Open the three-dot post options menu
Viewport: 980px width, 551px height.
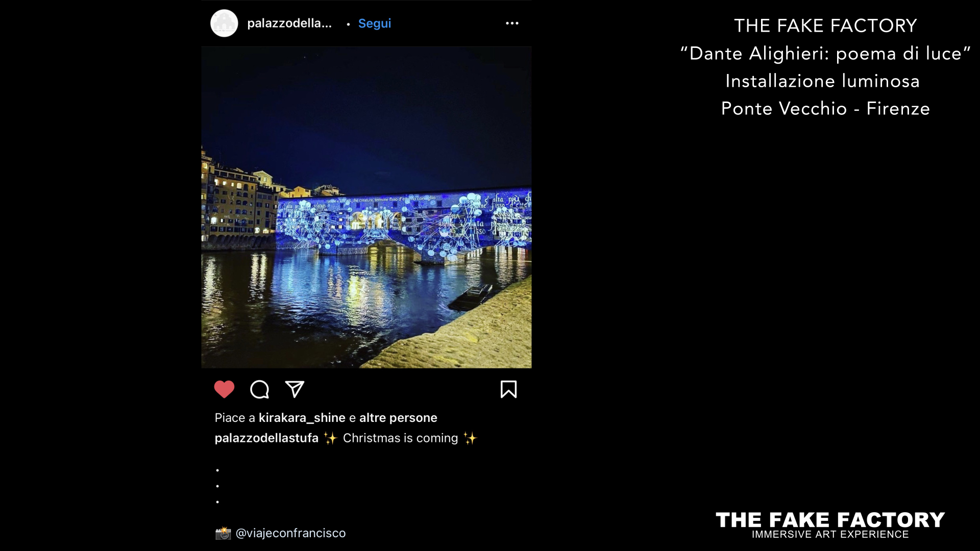pyautogui.click(x=512, y=23)
